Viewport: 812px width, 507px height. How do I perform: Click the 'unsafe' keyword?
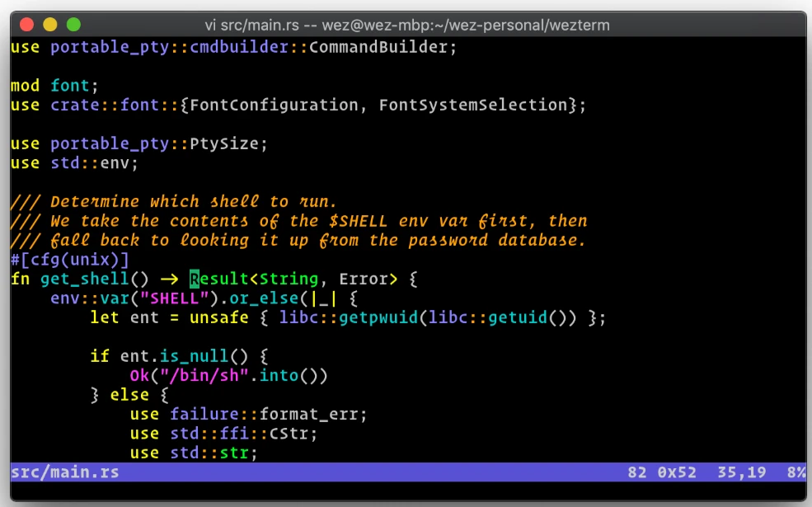pyautogui.click(x=218, y=317)
